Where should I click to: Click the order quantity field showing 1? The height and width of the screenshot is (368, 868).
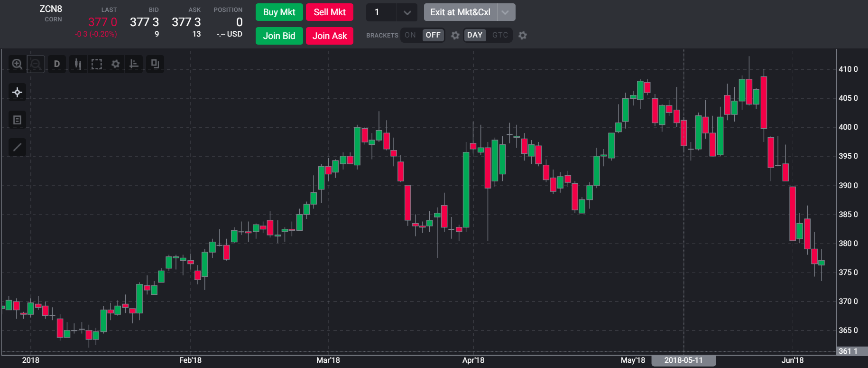tap(381, 12)
